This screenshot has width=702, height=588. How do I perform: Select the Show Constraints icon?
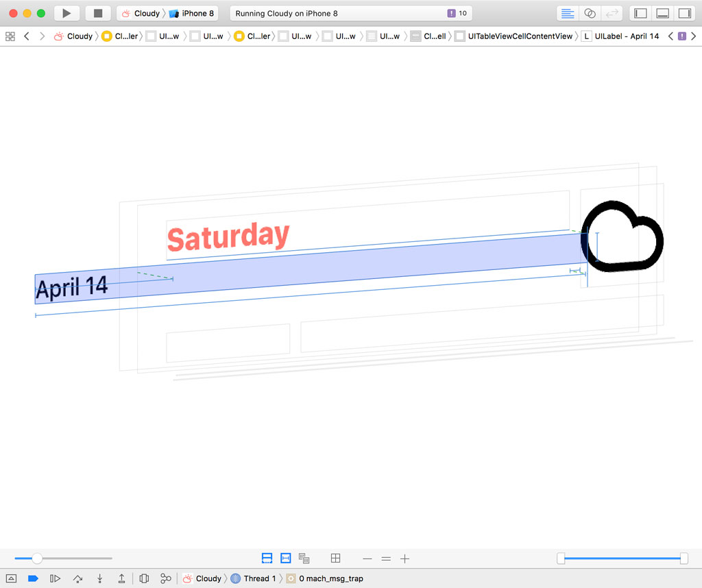click(x=285, y=559)
